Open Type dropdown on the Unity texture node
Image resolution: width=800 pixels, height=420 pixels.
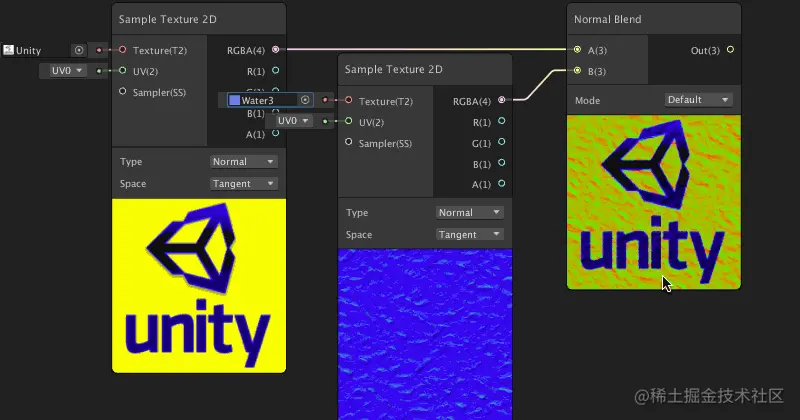pyautogui.click(x=243, y=161)
